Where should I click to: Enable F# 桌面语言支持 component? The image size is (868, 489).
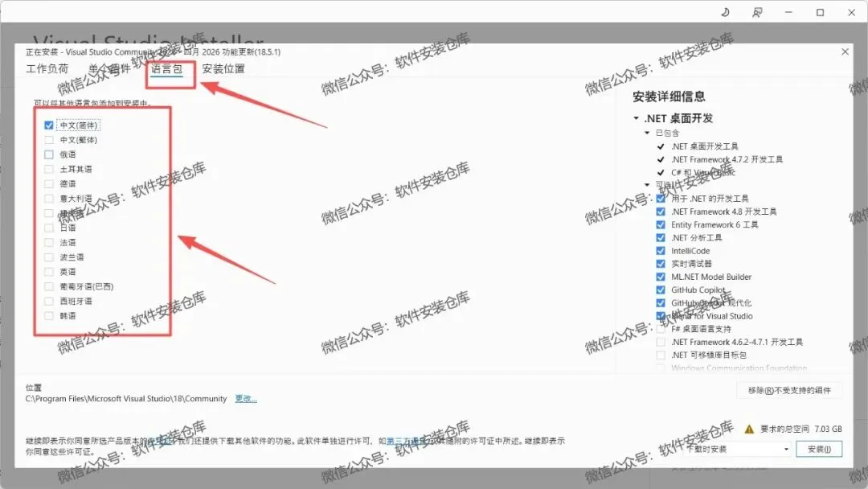(x=661, y=329)
